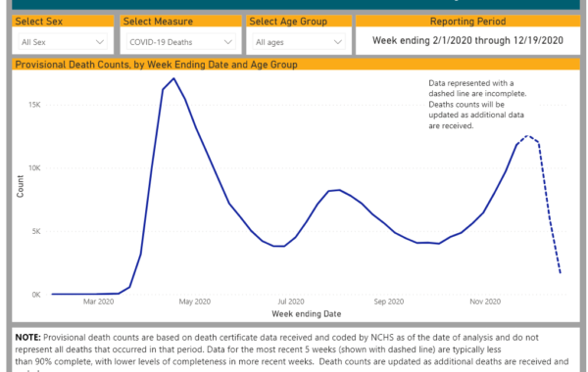The height and width of the screenshot is (372, 588).
Task: Click the All Sex combo box text
Action: click(x=33, y=42)
